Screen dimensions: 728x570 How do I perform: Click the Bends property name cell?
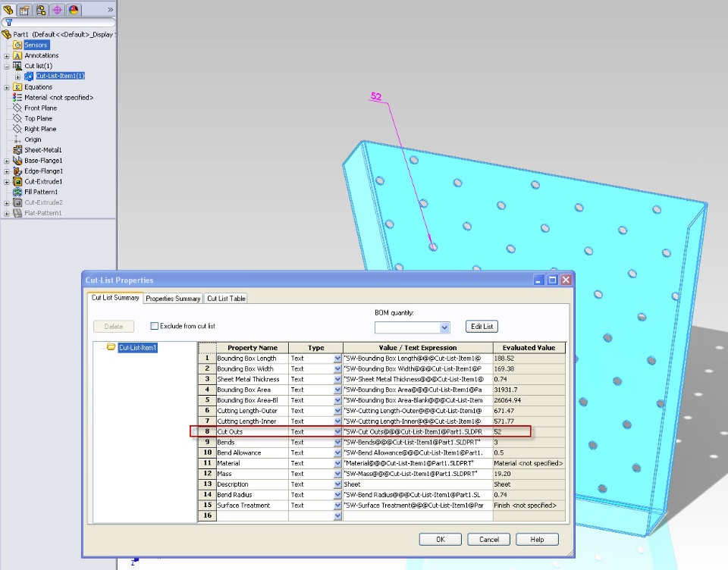pyautogui.click(x=252, y=443)
